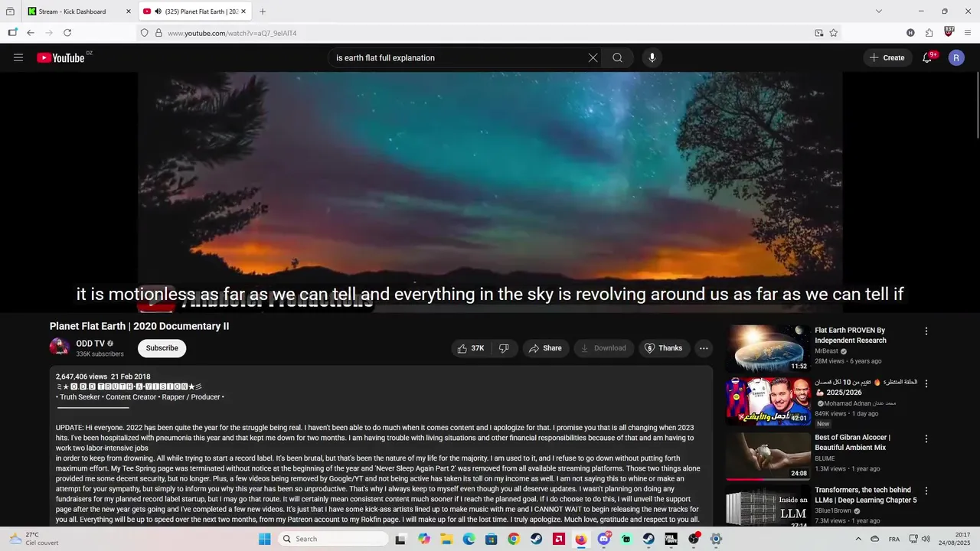Run search with the magnifier button
The width and height of the screenshot is (980, 551).
point(617,57)
